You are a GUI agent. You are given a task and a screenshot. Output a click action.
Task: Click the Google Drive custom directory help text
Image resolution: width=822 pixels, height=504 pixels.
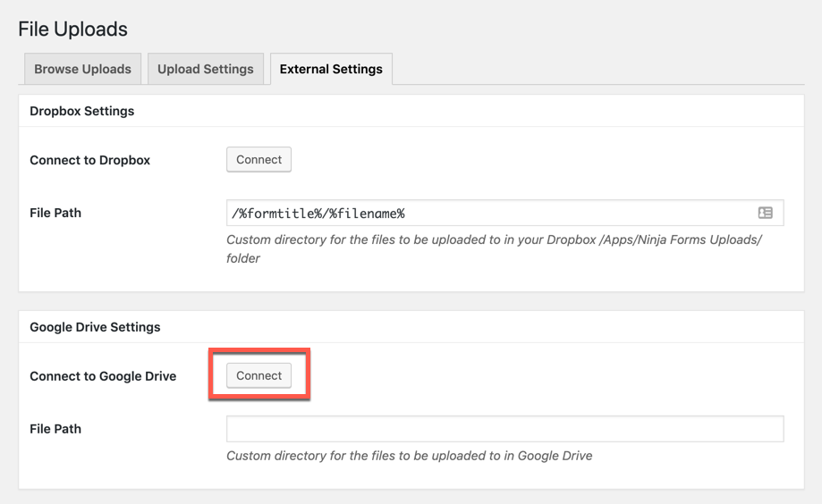(x=409, y=456)
